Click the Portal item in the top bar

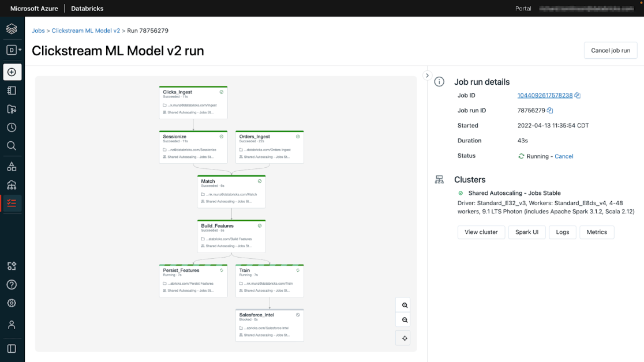click(523, 9)
